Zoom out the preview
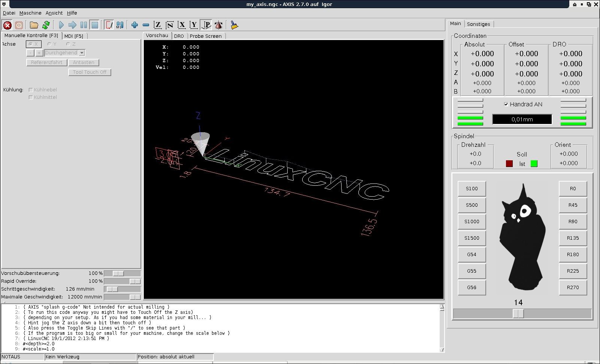600x364 pixels. [x=146, y=25]
